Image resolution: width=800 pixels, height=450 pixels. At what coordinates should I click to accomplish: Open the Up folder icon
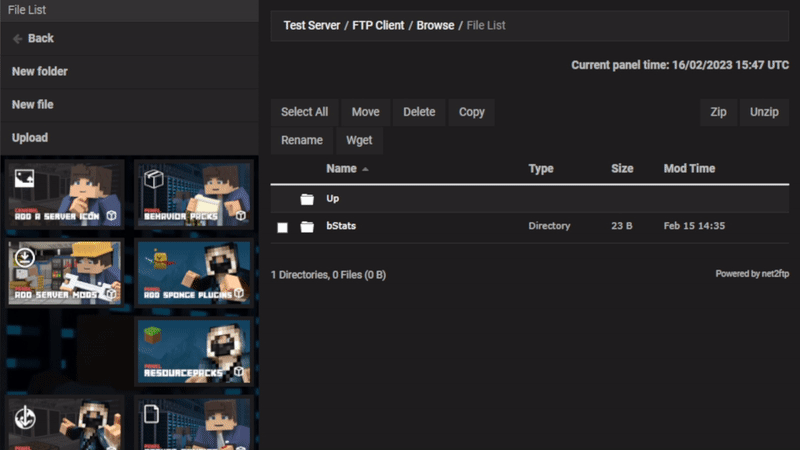(x=307, y=199)
